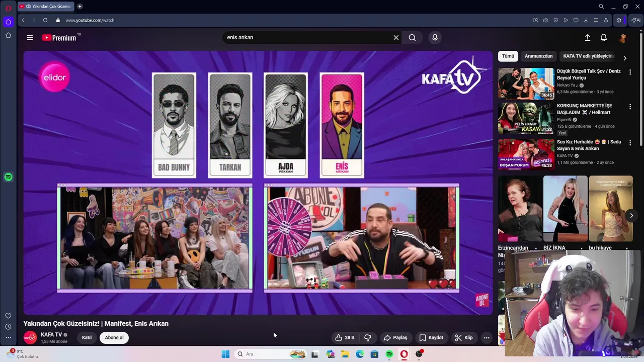Image resolution: width=644 pixels, height=362 pixels.
Task: Click the 'Abone ol' subscribe button
Action: point(114,338)
